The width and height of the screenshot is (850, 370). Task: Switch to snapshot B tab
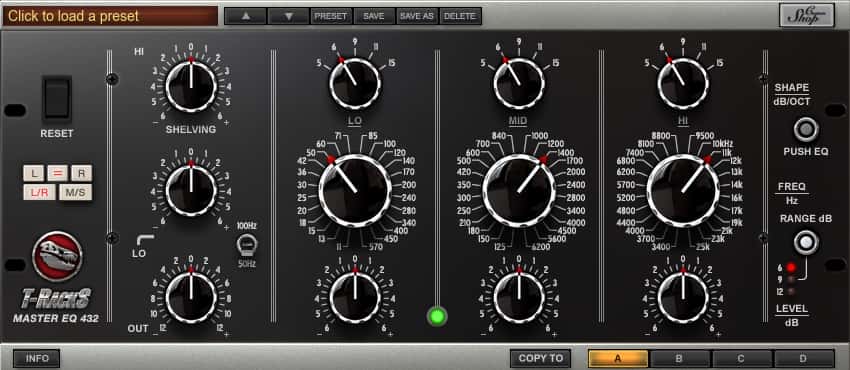(x=680, y=358)
